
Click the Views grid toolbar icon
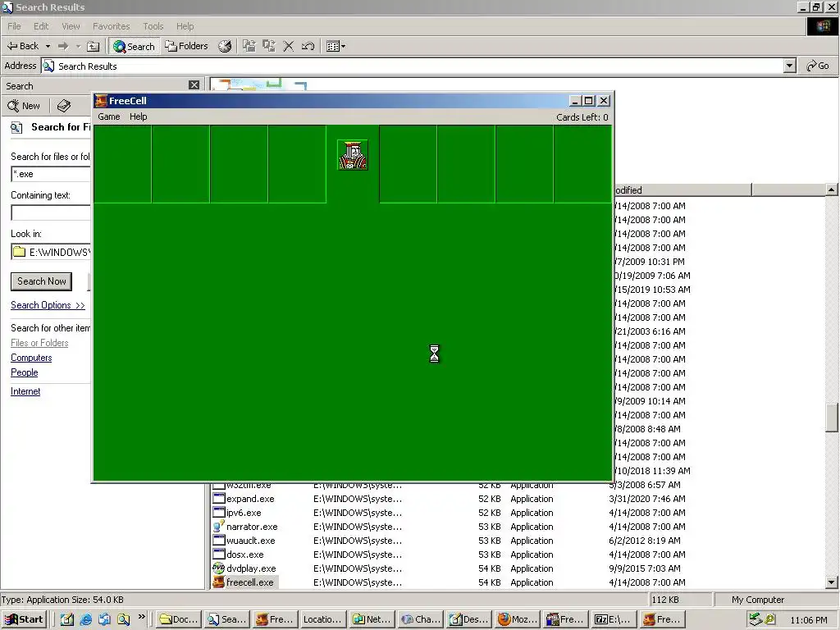point(333,46)
